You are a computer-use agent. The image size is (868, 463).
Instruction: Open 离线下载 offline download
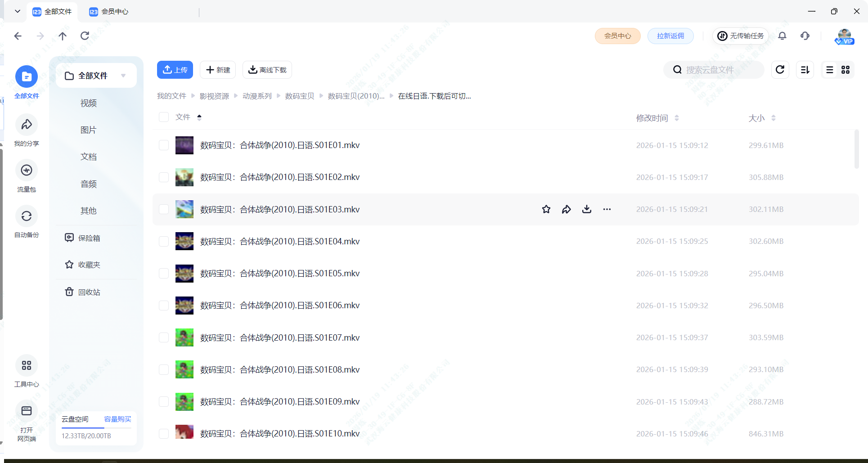(x=267, y=70)
